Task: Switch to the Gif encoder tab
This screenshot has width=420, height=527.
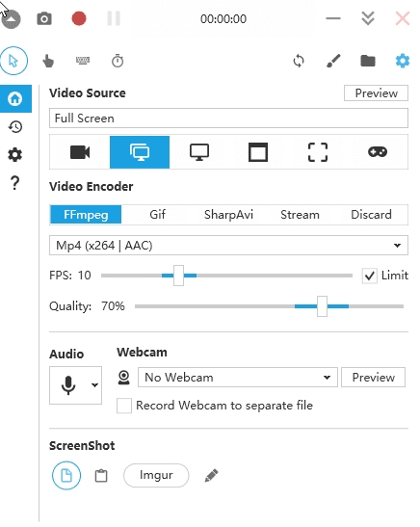Action: pyautogui.click(x=157, y=215)
